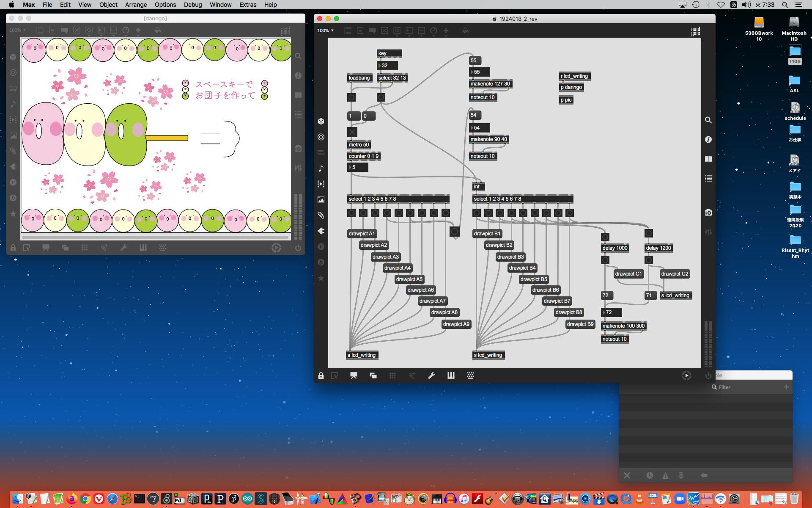Open the Max console in the right patcher sidebar

coord(708,179)
